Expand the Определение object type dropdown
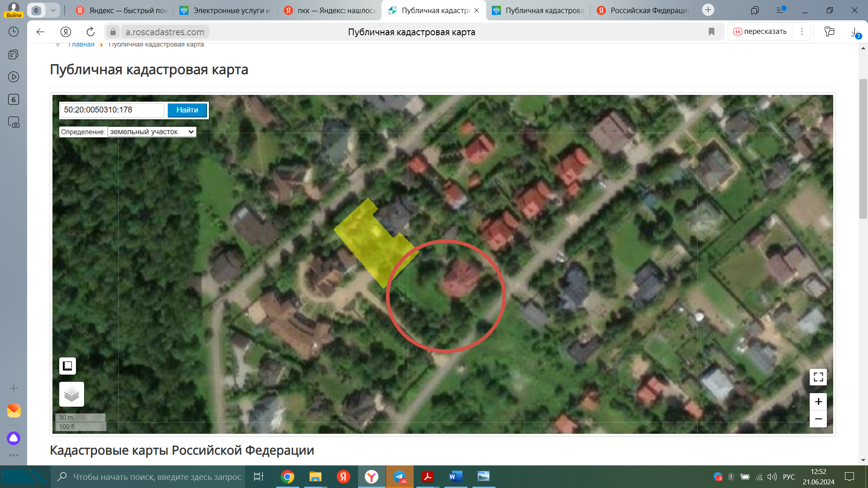The width and height of the screenshot is (868, 488). click(x=152, y=132)
